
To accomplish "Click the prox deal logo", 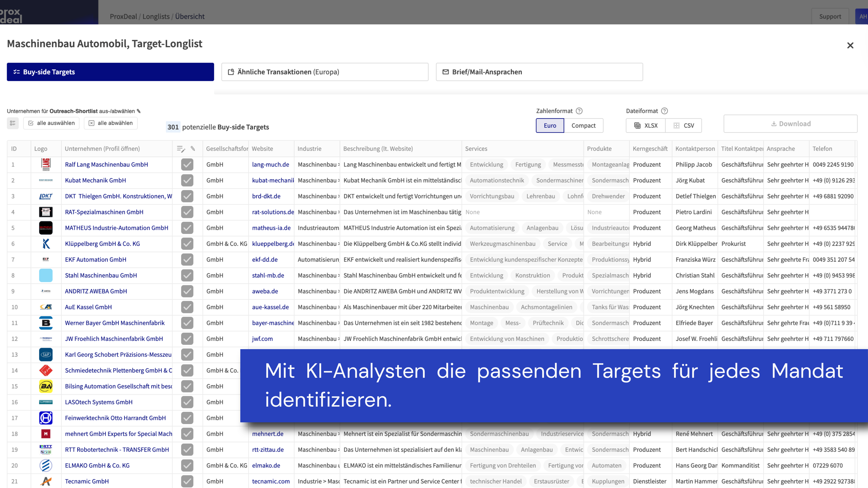I will [x=11, y=16].
